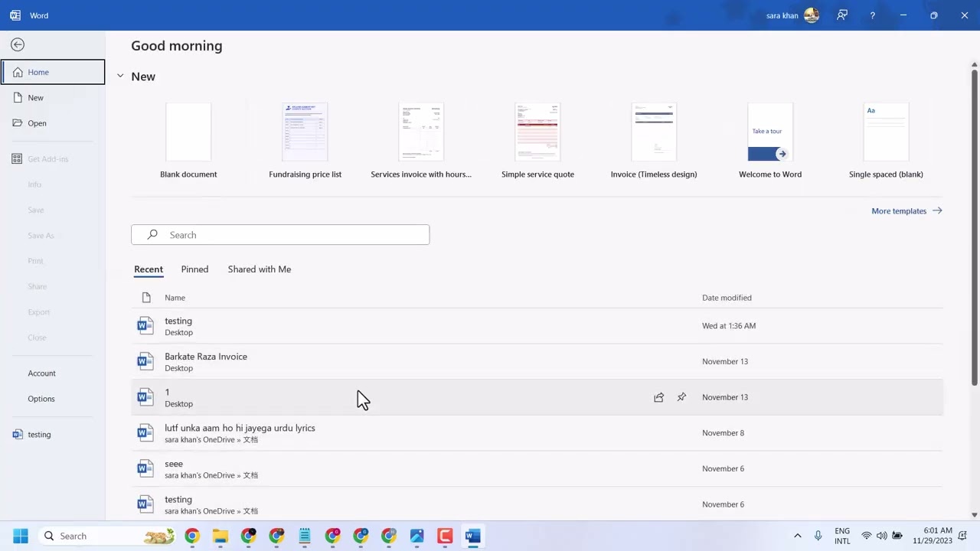980x551 pixels.
Task: Open lutf unka aam ho hi jayega document
Action: pyautogui.click(x=537, y=433)
